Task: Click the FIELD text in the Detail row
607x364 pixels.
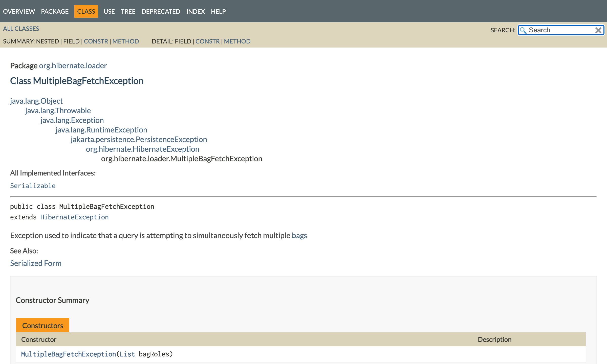Action: tap(183, 41)
